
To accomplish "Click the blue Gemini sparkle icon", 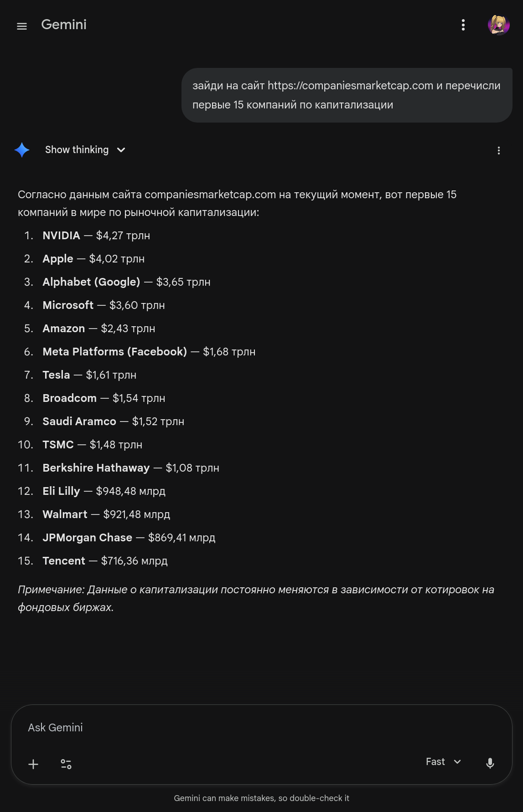I will (22, 150).
